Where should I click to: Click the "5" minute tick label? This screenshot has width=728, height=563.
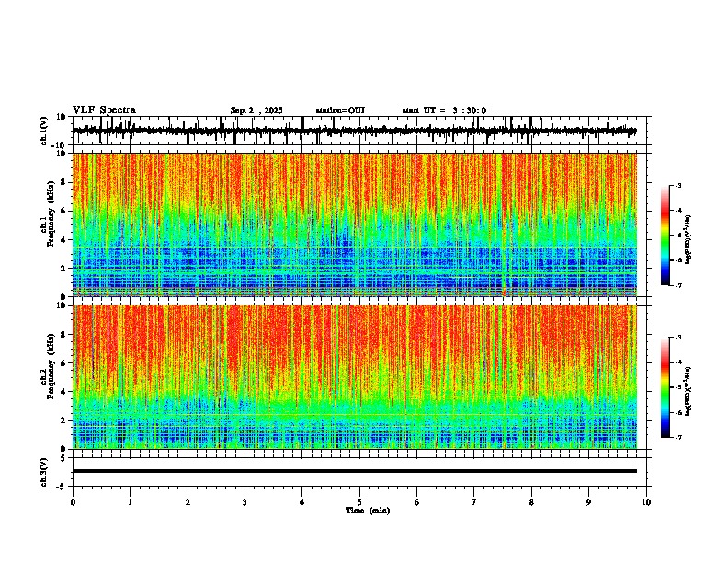pos(359,502)
